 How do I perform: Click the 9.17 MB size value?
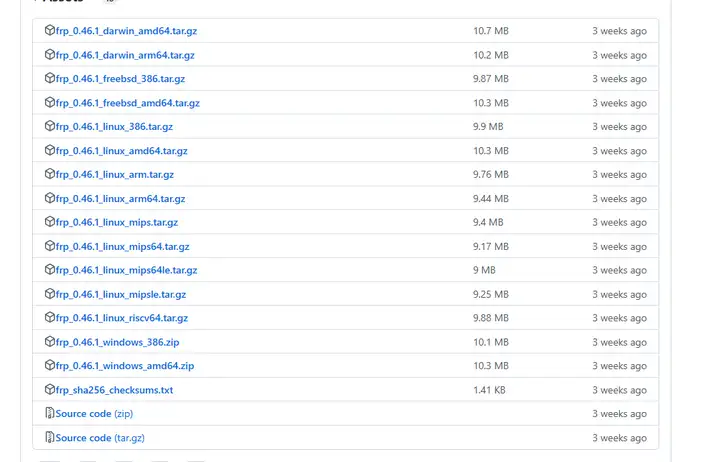point(491,247)
